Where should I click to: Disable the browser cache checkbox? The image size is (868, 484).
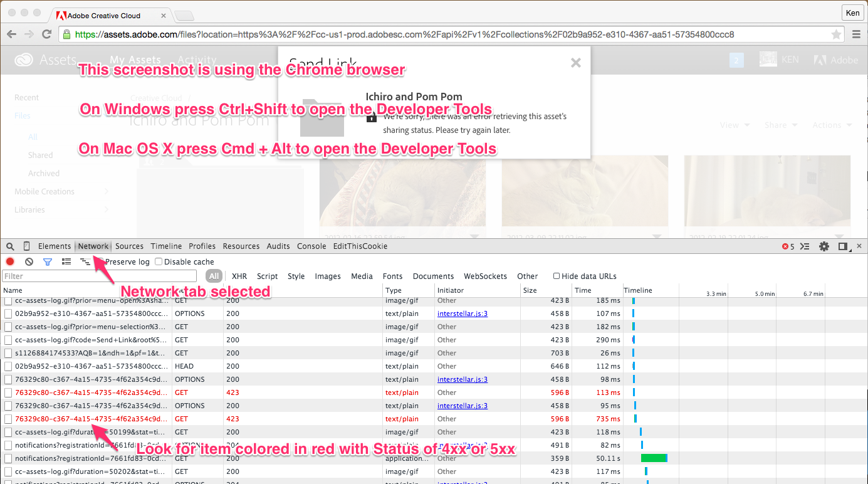coord(159,261)
